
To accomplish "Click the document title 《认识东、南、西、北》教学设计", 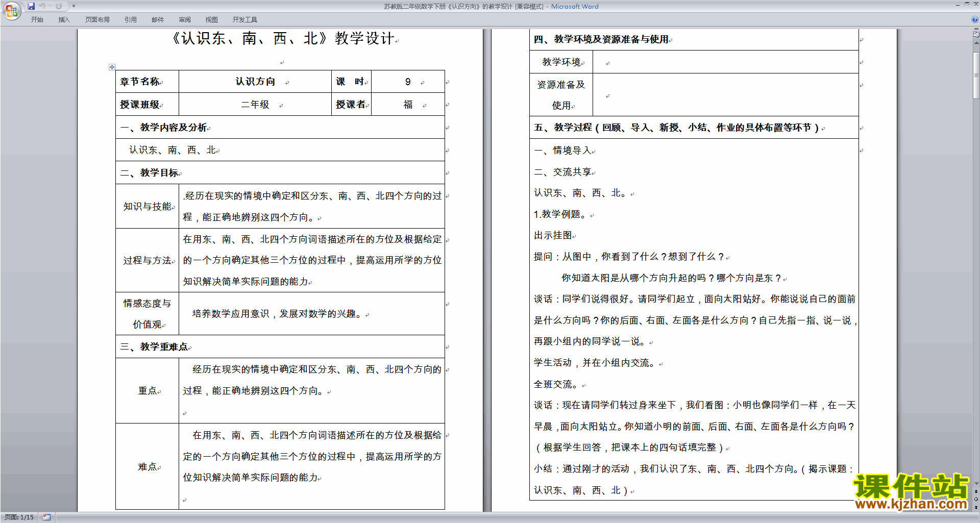I will tap(282, 39).
